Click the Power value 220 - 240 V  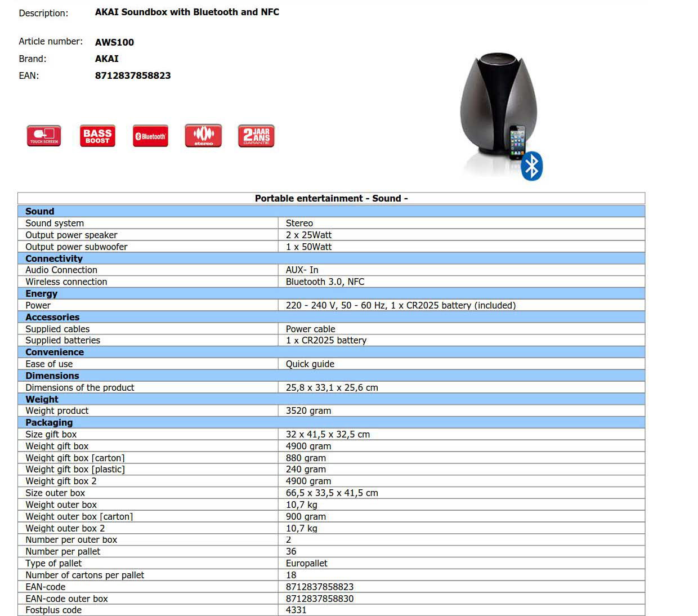400,305
